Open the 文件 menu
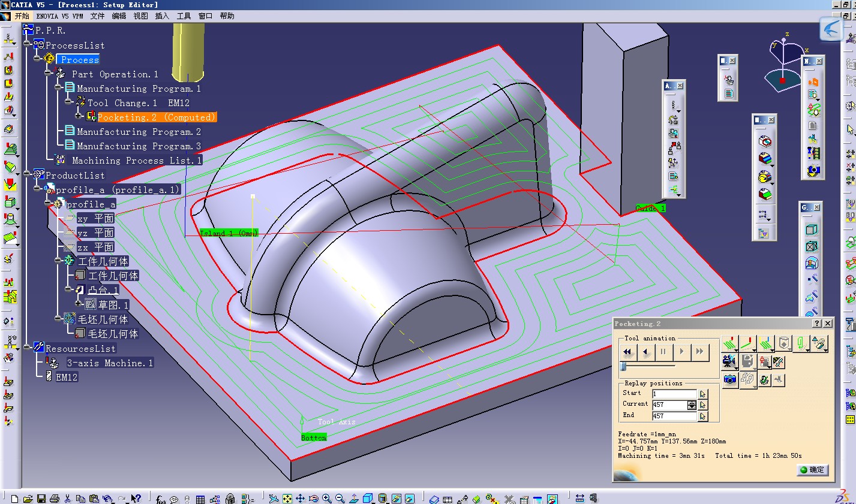 [97, 16]
